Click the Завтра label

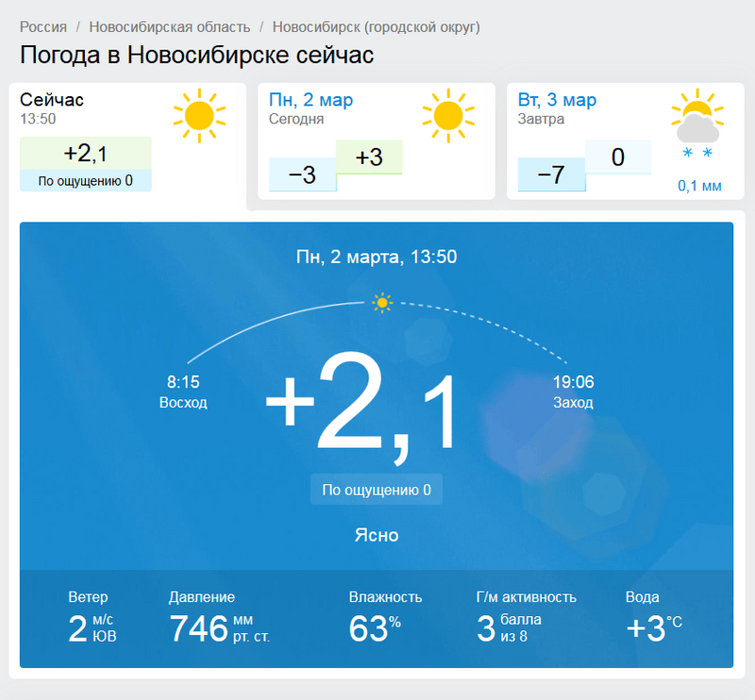pos(541,119)
